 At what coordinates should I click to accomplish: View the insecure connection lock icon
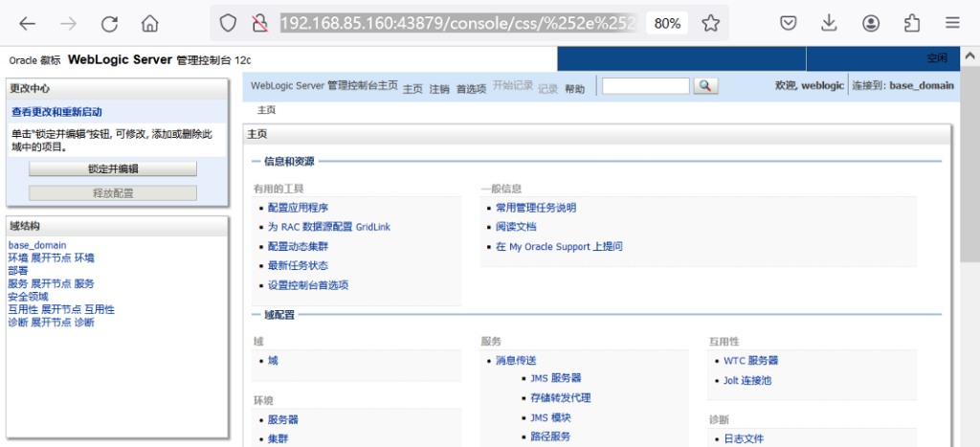point(259,24)
